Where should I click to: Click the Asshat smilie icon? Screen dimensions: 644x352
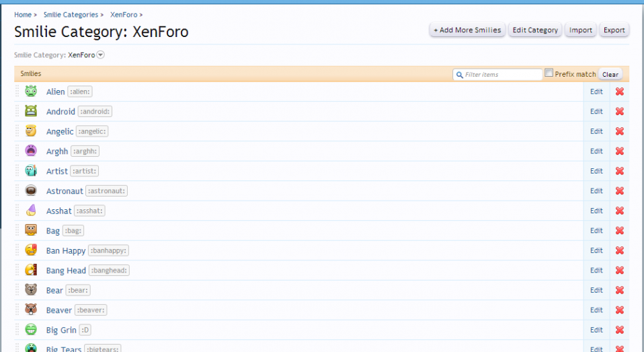point(31,210)
